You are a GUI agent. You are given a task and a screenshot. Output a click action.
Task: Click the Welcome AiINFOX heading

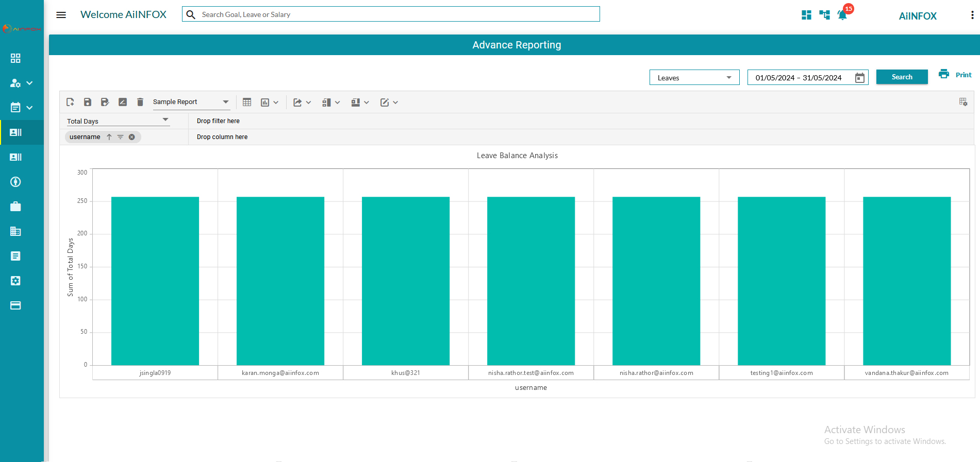point(124,14)
